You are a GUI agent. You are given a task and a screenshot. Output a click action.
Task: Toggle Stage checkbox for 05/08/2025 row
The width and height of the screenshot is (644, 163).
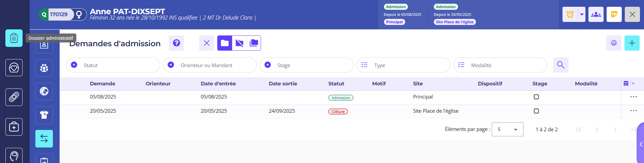pyautogui.click(x=536, y=97)
